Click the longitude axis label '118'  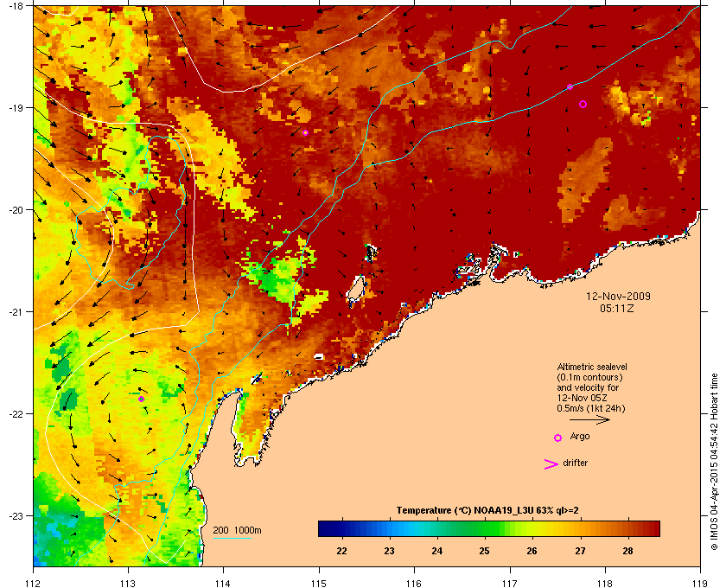click(x=605, y=584)
